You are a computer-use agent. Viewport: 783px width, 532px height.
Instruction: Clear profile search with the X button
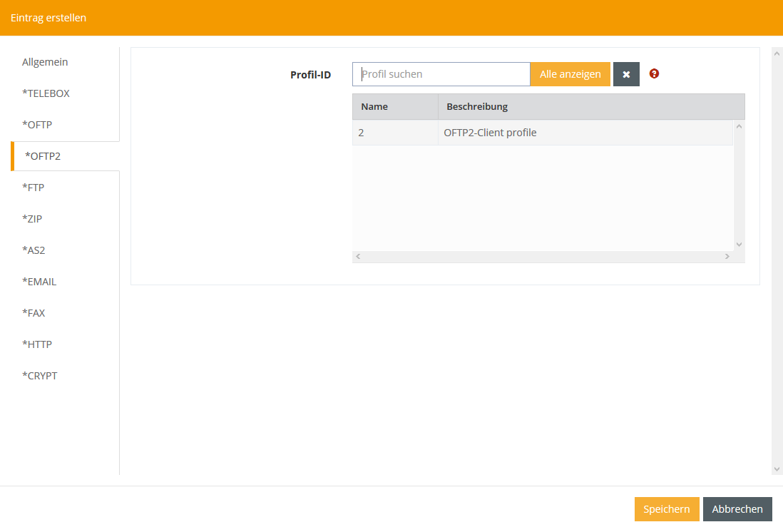(626, 74)
